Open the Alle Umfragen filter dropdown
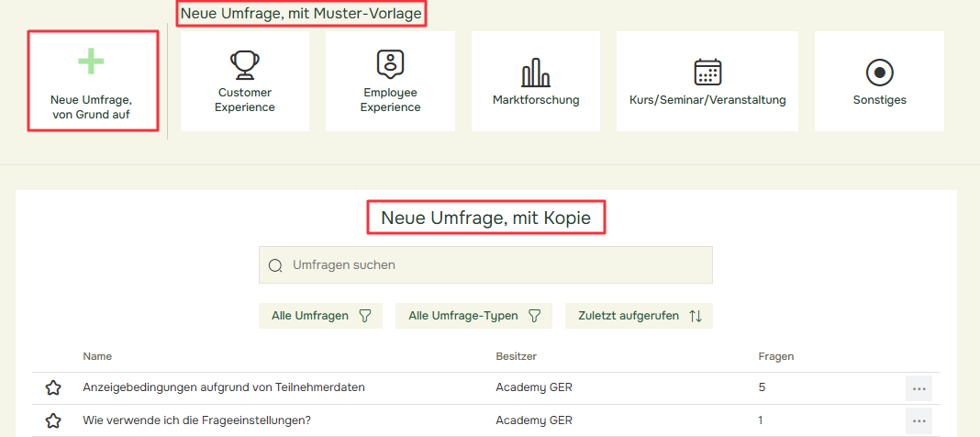The height and width of the screenshot is (437, 980). coord(320,316)
